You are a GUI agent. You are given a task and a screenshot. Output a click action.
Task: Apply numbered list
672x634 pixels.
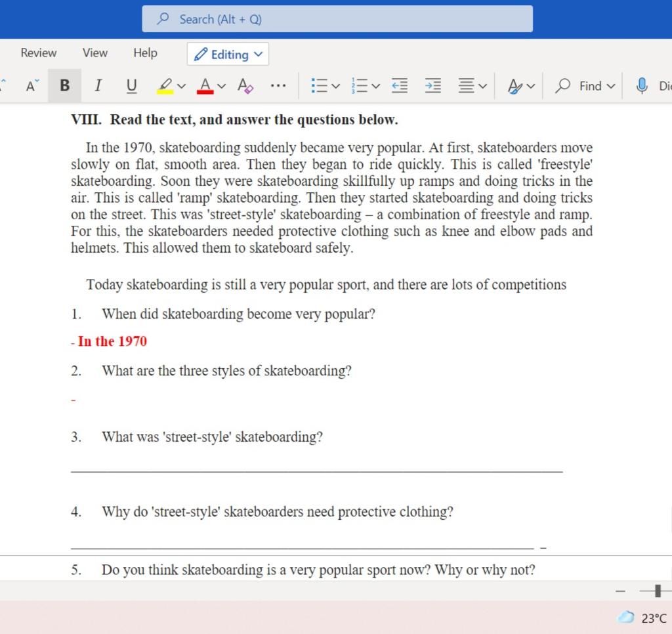click(359, 86)
